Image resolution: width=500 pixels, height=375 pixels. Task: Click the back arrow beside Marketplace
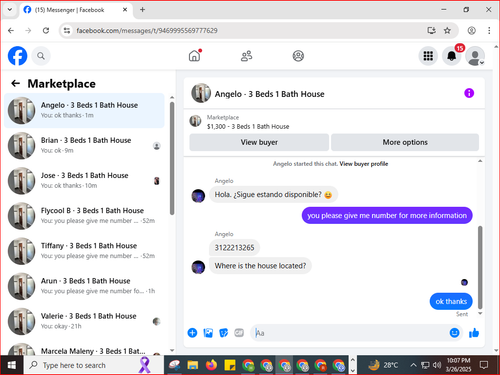(15, 83)
